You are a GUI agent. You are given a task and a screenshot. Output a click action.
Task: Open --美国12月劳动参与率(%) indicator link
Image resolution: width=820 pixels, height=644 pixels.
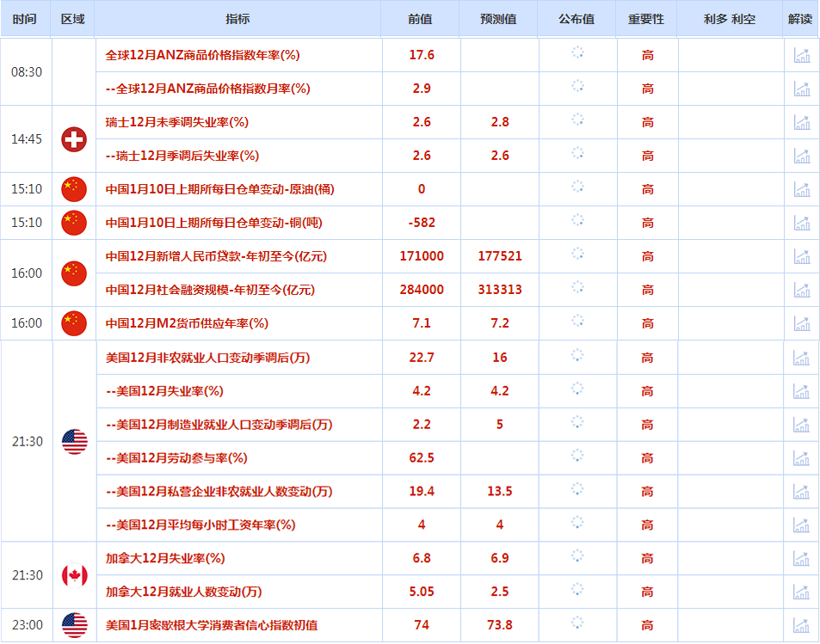click(176, 458)
